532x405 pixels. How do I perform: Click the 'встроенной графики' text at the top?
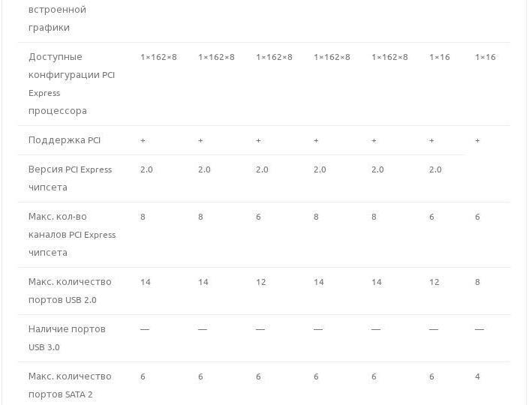pyautogui.click(x=57, y=19)
